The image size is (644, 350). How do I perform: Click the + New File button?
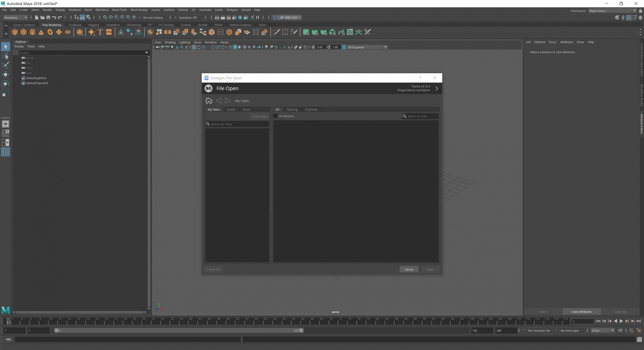(x=213, y=269)
